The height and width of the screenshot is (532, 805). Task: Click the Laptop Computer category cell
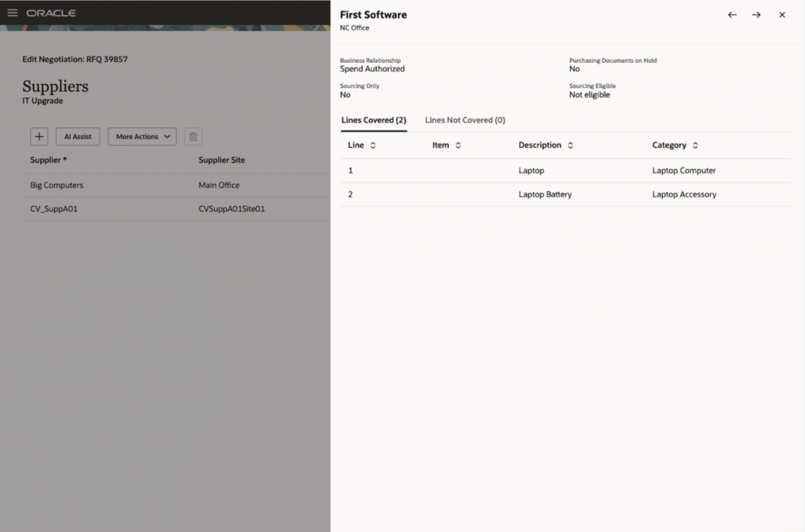point(684,171)
